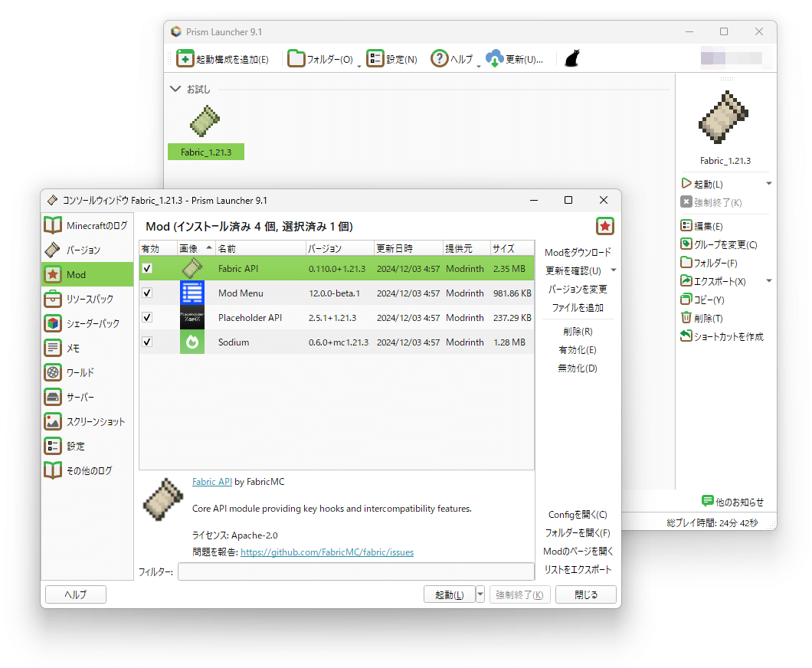Screen dimensions: 812x668
Task: Open dropdown arrow next to bottom 起動(L) button
Action: tap(480, 594)
